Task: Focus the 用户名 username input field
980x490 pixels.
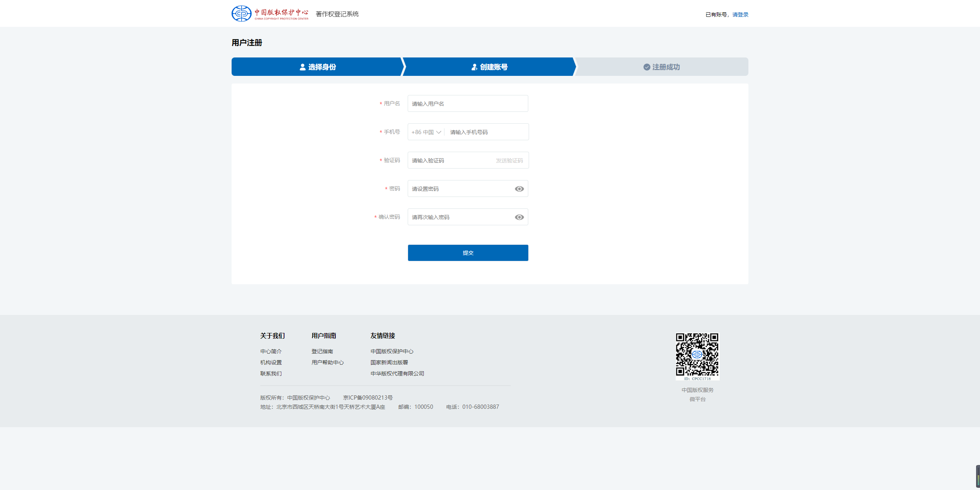Action: [x=467, y=104]
